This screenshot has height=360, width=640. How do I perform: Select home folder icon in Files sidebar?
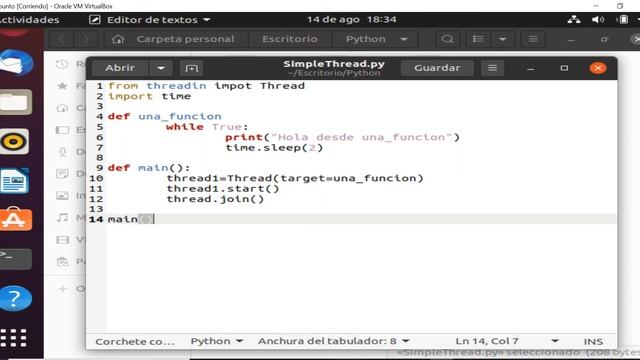[62, 108]
